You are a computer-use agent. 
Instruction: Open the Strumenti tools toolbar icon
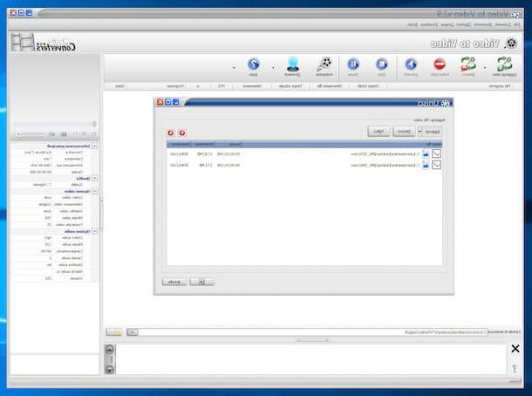[x=293, y=64]
